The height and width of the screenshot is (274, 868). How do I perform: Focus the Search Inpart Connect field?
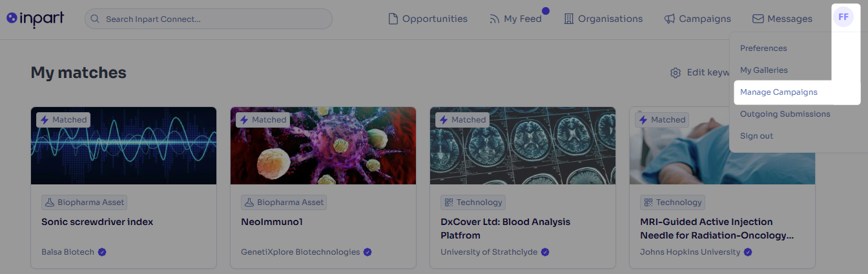209,19
